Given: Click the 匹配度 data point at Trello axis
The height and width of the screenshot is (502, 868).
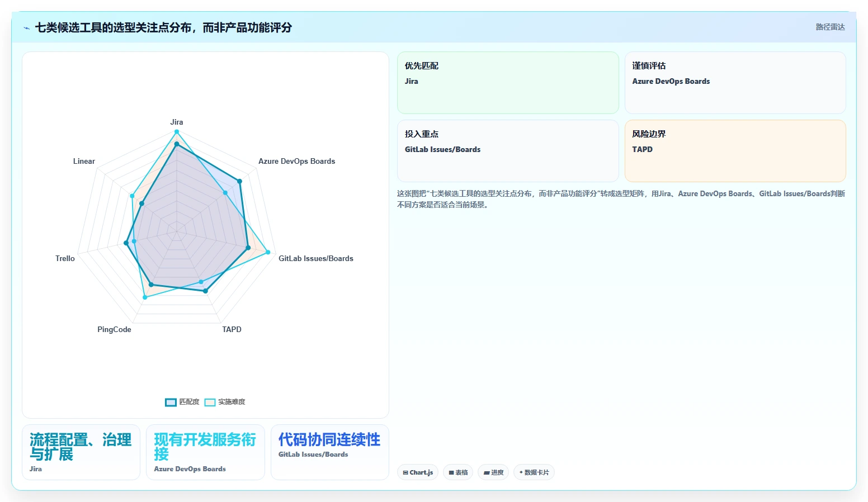Looking at the screenshot, I should pyautogui.click(x=126, y=243).
